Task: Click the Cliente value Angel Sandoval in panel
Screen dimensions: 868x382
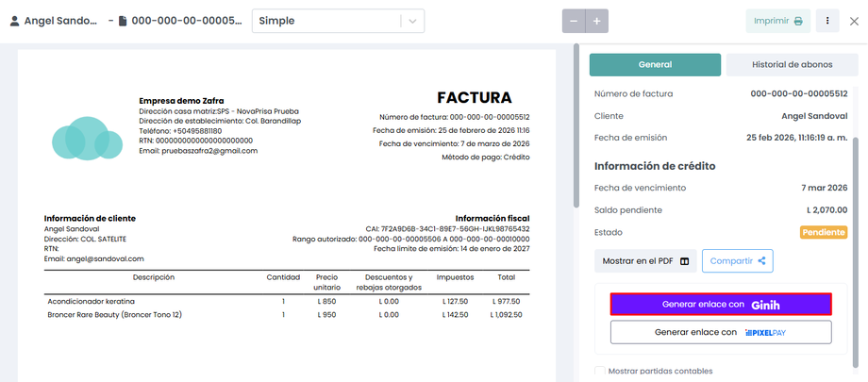Action: 814,116
